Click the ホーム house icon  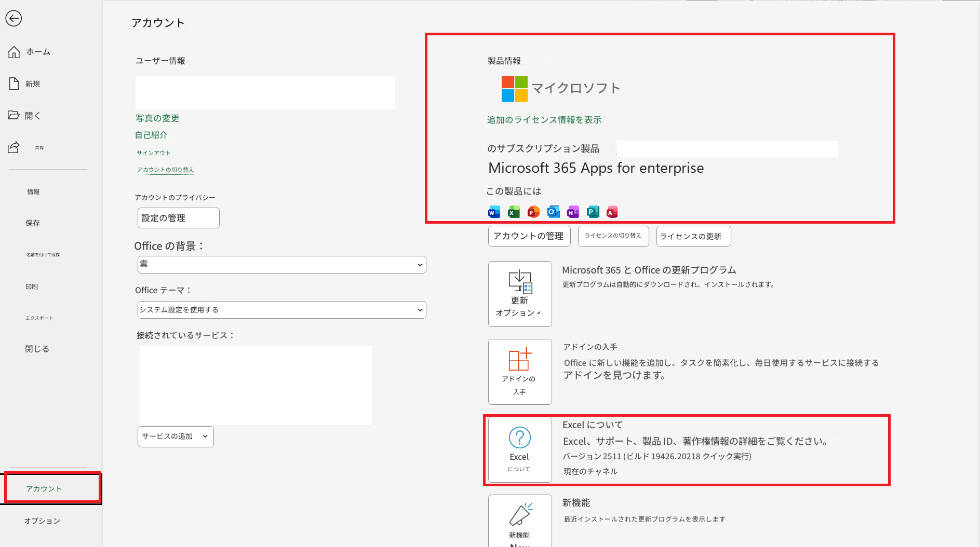pos(14,52)
